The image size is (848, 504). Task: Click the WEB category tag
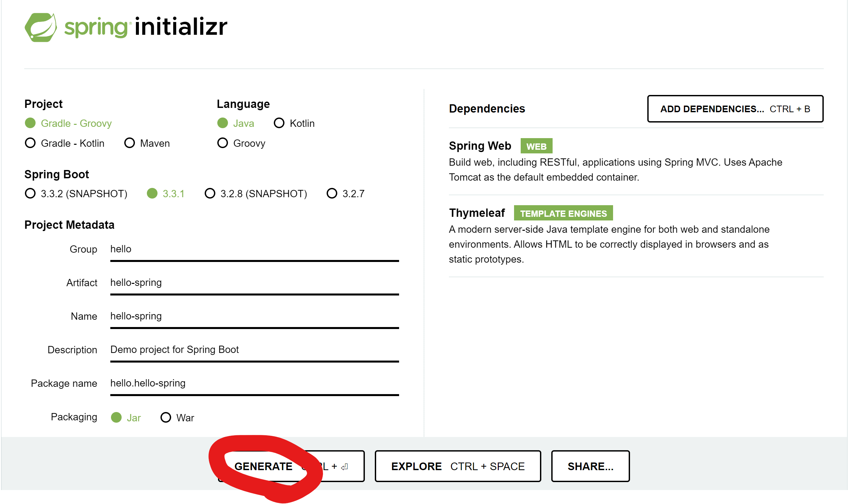(x=536, y=146)
